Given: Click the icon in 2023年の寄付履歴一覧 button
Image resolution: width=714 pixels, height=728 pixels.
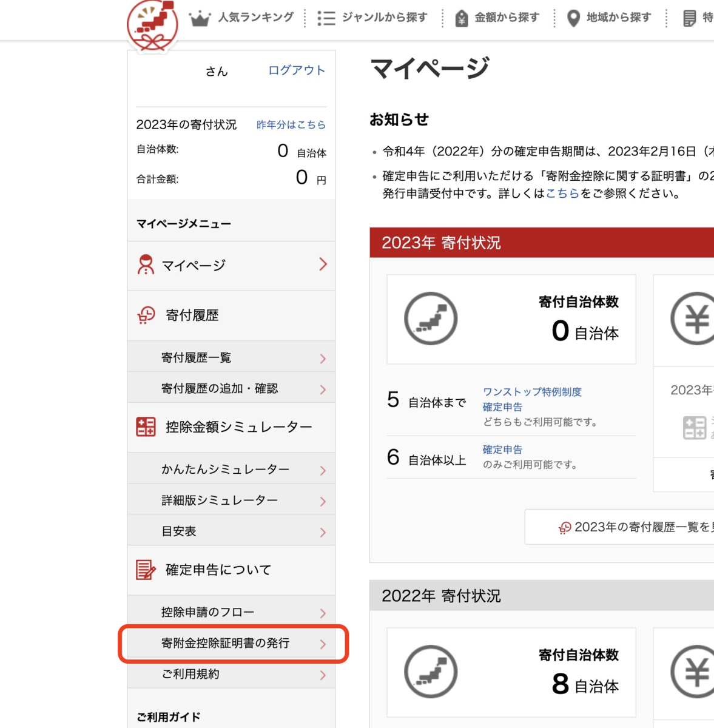Looking at the screenshot, I should pos(565,528).
